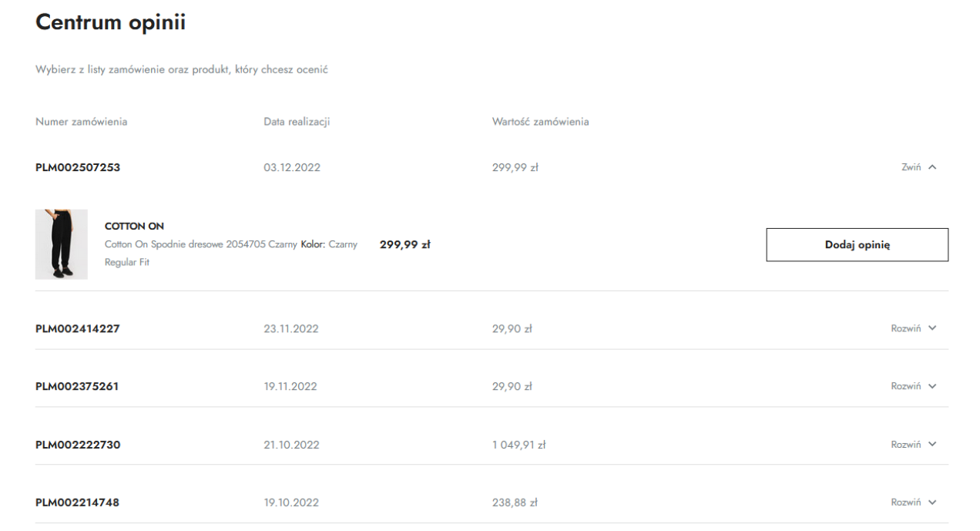Click the chevron icon in the 1 049,91 zł order row
Screen dimensions: 980x531
tap(932, 445)
